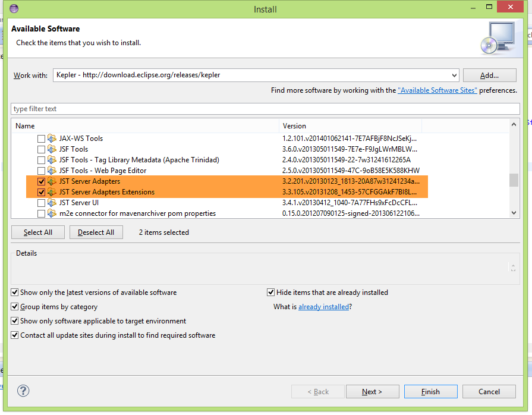Toggle Show only software applicable to target
Viewport: 532px width, 415px height.
point(15,321)
